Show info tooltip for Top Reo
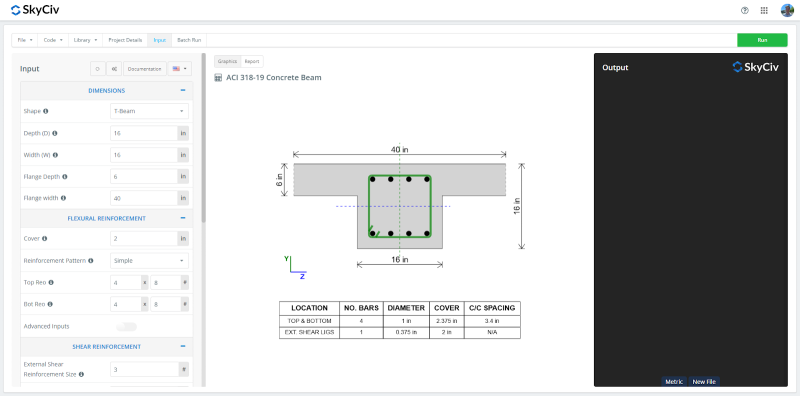Image resolution: width=800 pixels, height=396 pixels. point(51,282)
